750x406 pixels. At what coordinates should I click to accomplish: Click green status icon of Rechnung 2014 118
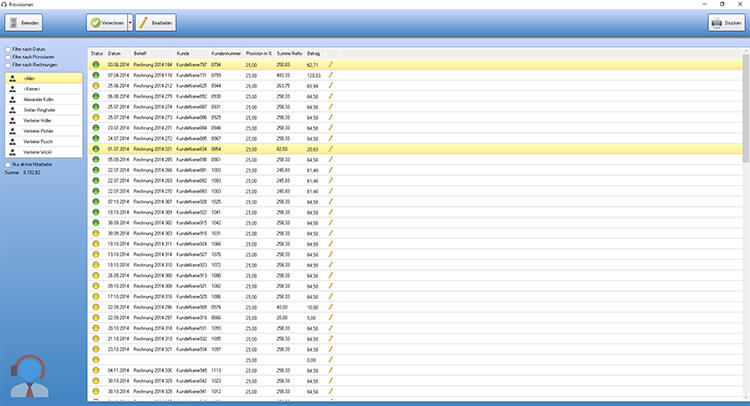(x=96, y=75)
